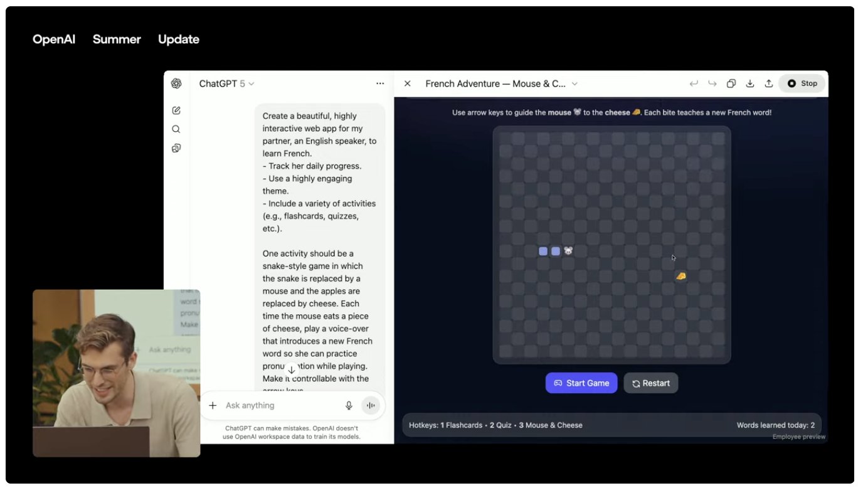Image resolution: width=868 pixels, height=493 pixels.
Task: Click the microphone dictation icon
Action: tap(349, 406)
